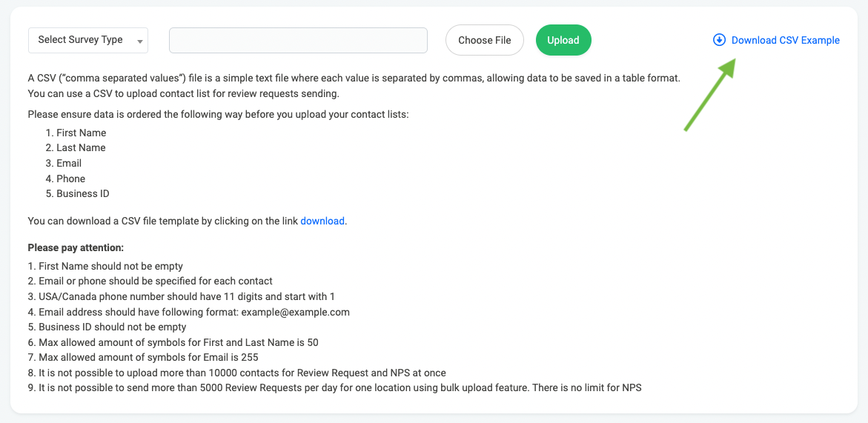Click the empty file name input field
This screenshot has height=423, width=868.
[299, 40]
